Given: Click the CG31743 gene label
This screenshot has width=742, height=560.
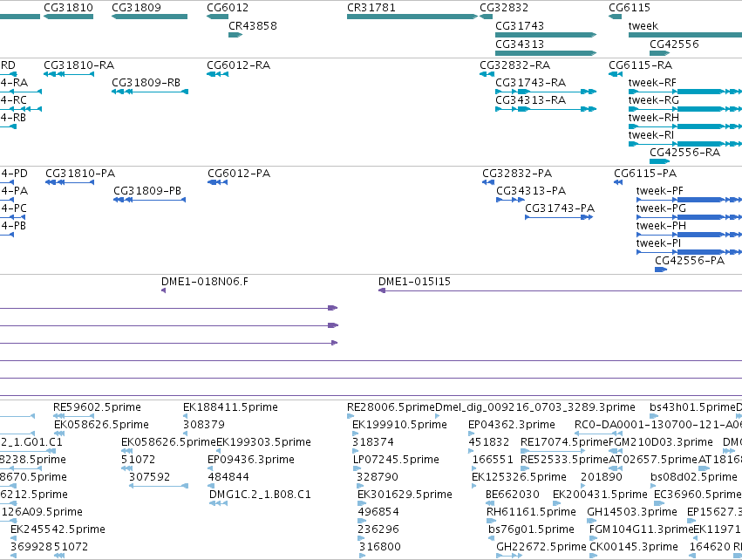Looking at the screenshot, I should click(x=520, y=25).
